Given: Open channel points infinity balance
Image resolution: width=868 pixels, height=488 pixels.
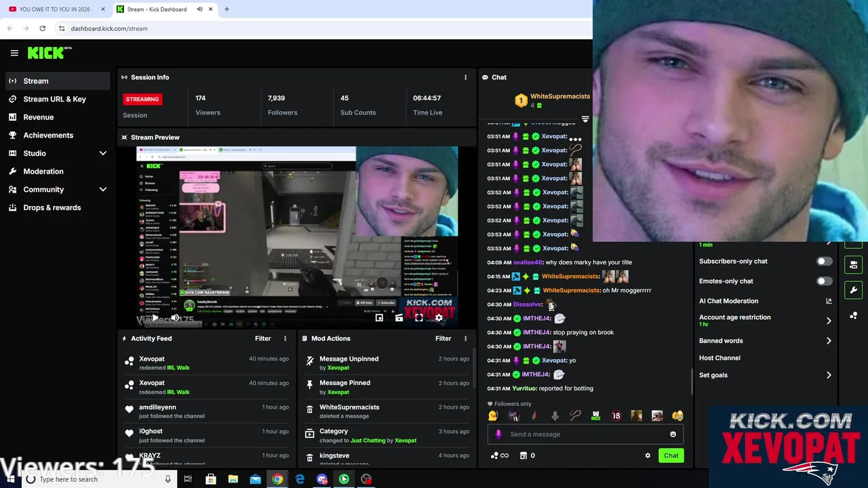Looking at the screenshot, I should [x=500, y=455].
